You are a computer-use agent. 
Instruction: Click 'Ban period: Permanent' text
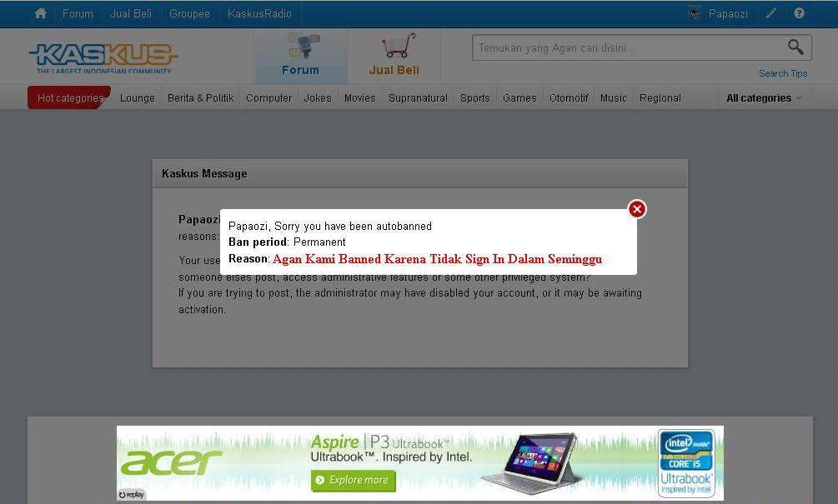coord(287,242)
